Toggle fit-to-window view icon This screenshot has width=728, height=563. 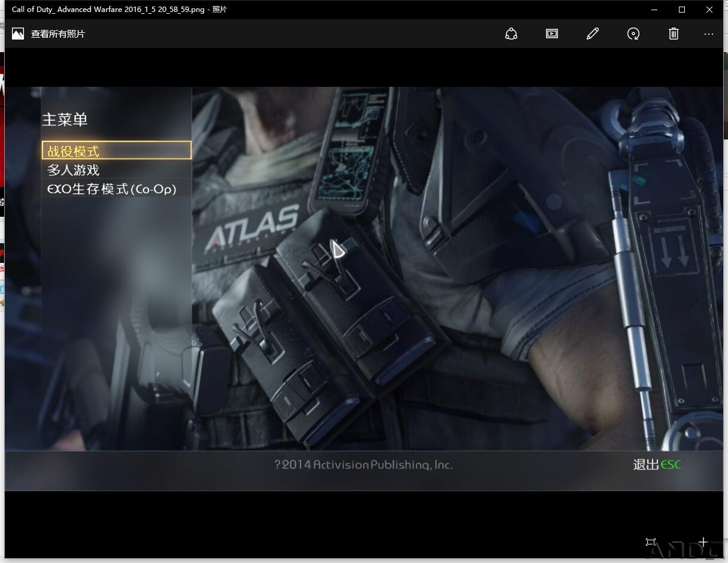pyautogui.click(x=651, y=542)
